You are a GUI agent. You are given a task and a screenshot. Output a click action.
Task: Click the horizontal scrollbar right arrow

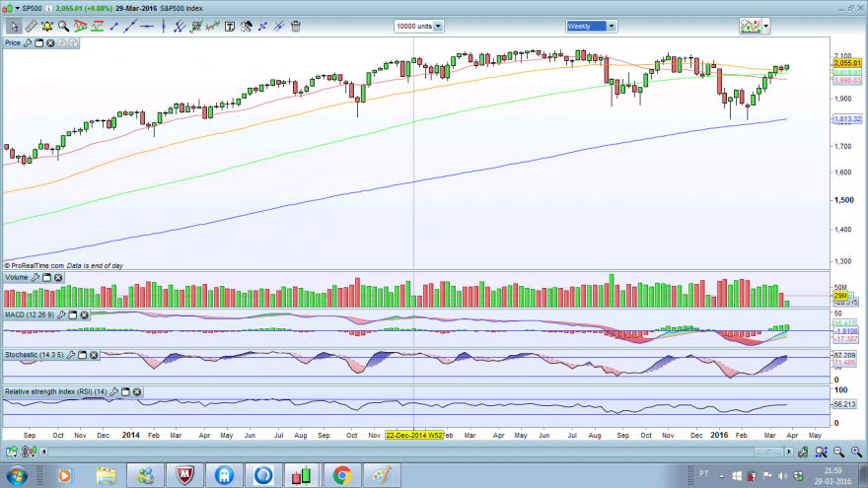click(x=789, y=453)
